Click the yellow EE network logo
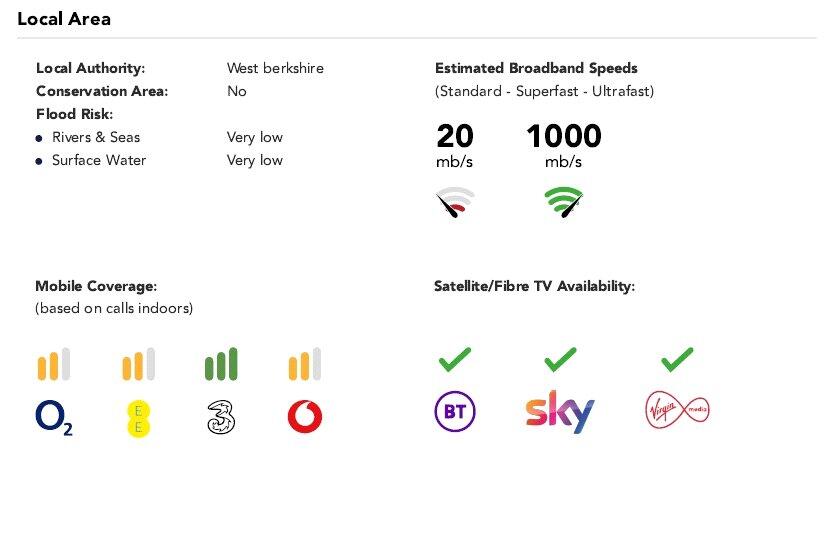 (139, 417)
